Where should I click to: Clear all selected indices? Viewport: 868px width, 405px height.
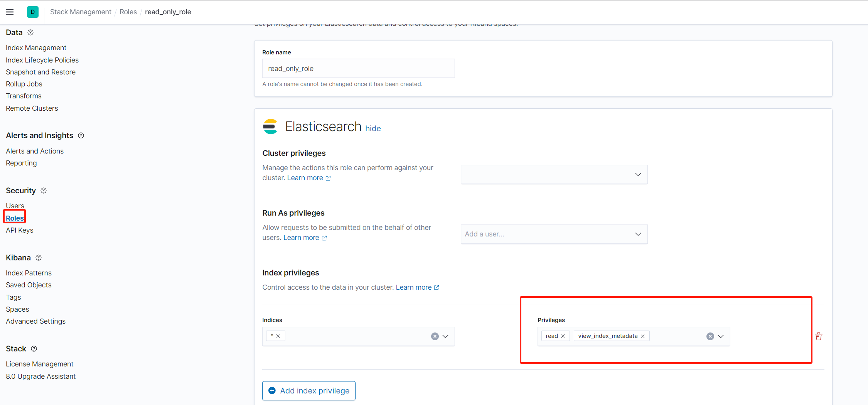(x=435, y=336)
